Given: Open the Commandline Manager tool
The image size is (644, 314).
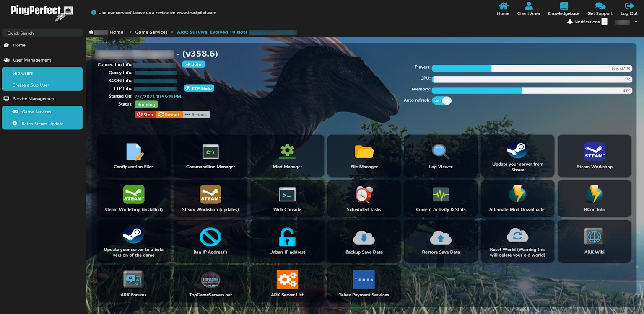Looking at the screenshot, I should pos(210,152).
